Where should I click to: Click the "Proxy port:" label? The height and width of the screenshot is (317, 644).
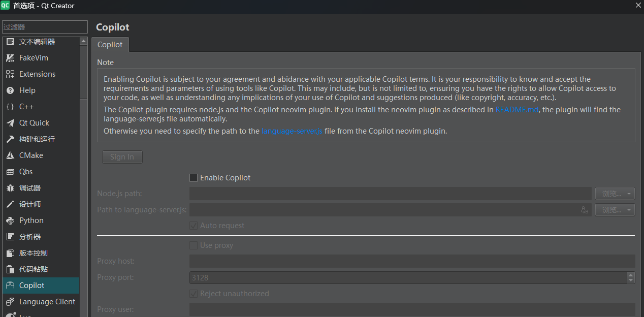116,277
